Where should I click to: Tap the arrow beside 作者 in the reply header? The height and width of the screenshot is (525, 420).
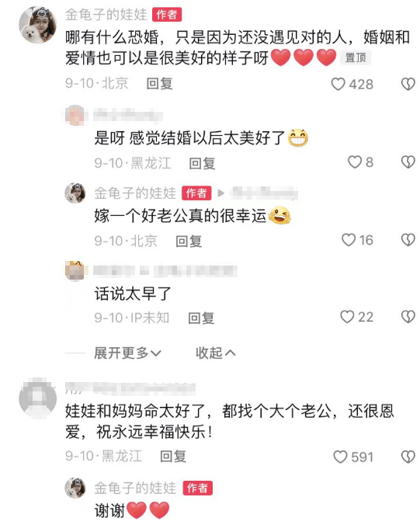click(x=221, y=193)
